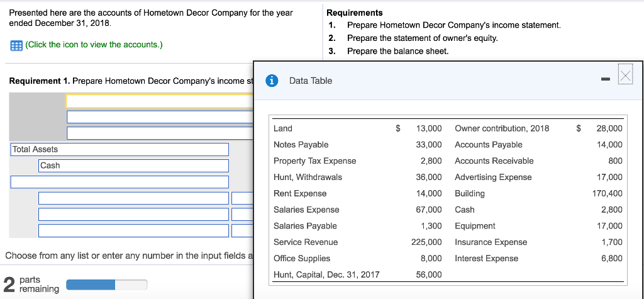
Task: Select the yellow-highlighted statement heading field
Action: pos(160,101)
